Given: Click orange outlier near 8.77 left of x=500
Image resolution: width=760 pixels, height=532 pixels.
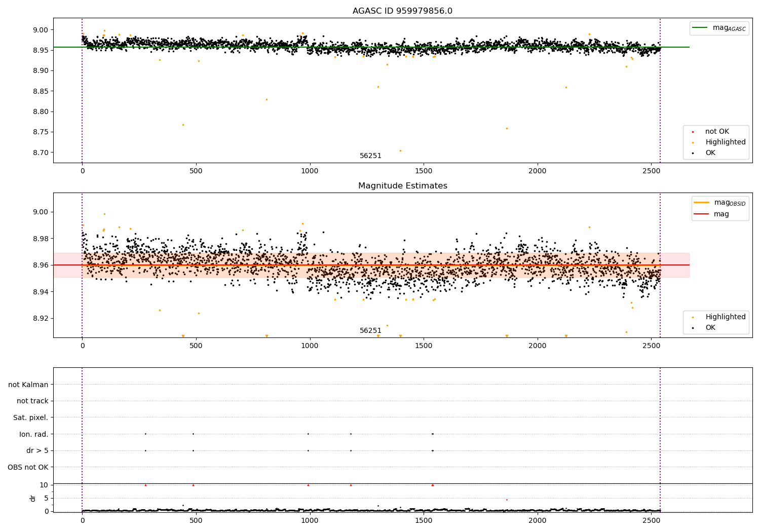Looking at the screenshot, I should [x=183, y=125].
